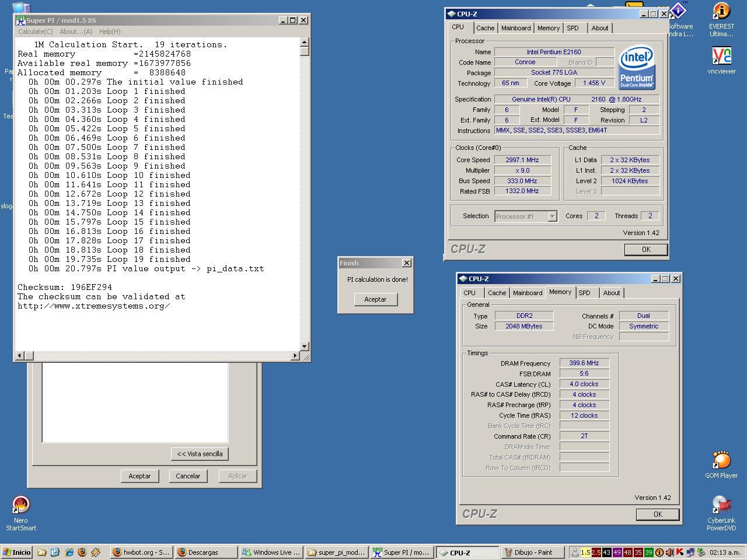
Task: Open the EVEREST Ultimate desktop shortcut
Action: [x=721, y=20]
